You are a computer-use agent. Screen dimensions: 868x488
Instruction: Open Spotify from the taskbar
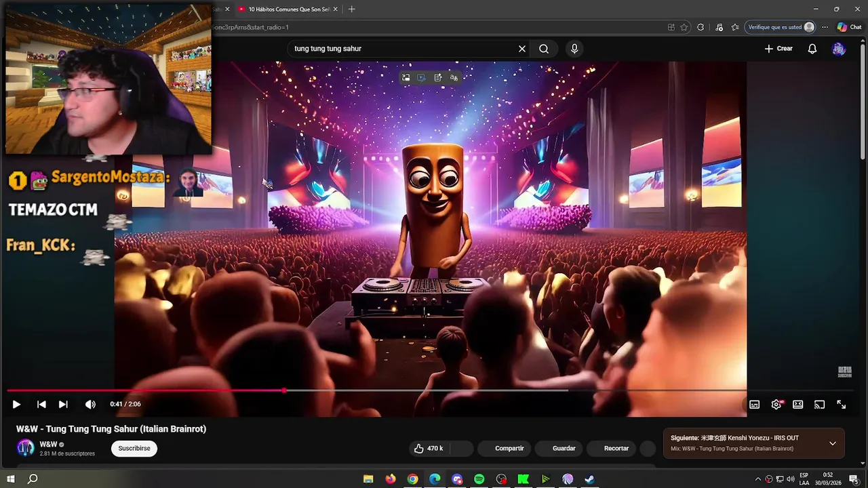coord(479,479)
